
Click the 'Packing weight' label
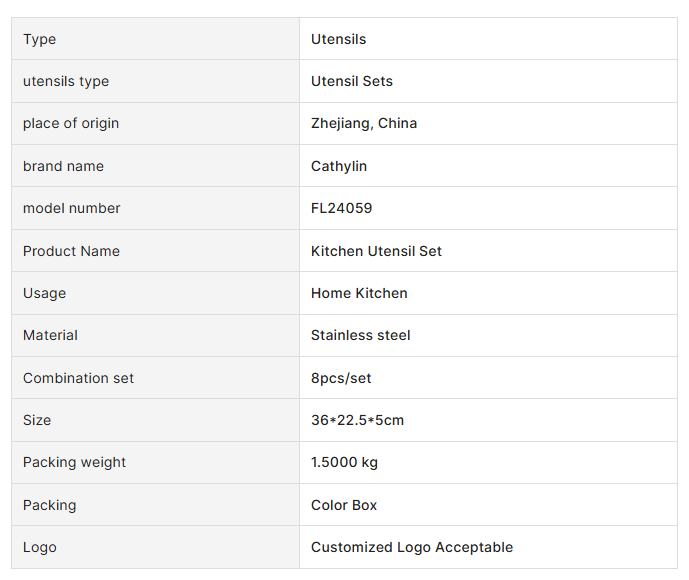click(74, 462)
